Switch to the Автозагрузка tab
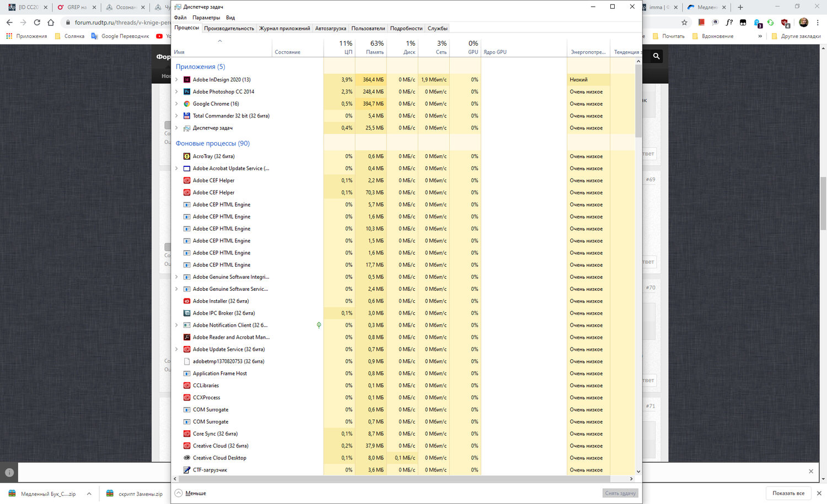Image resolution: width=827 pixels, height=504 pixels. (x=331, y=29)
